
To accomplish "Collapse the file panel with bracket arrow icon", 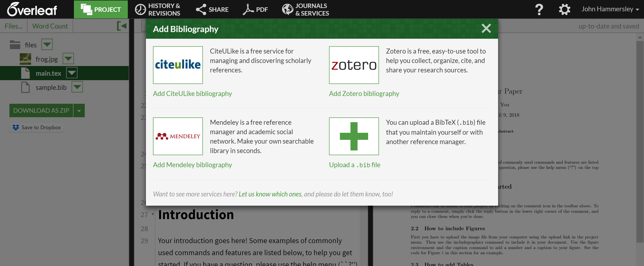I will pos(122,26).
